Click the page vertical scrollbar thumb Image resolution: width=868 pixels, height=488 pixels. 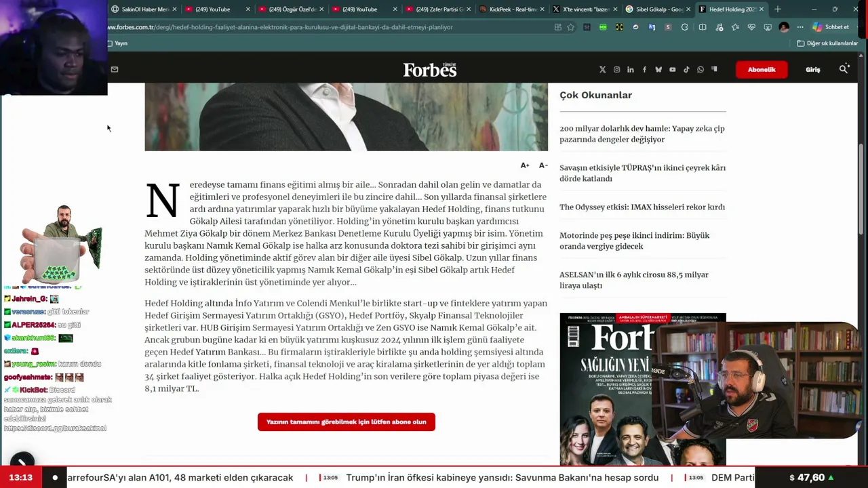(x=862, y=188)
